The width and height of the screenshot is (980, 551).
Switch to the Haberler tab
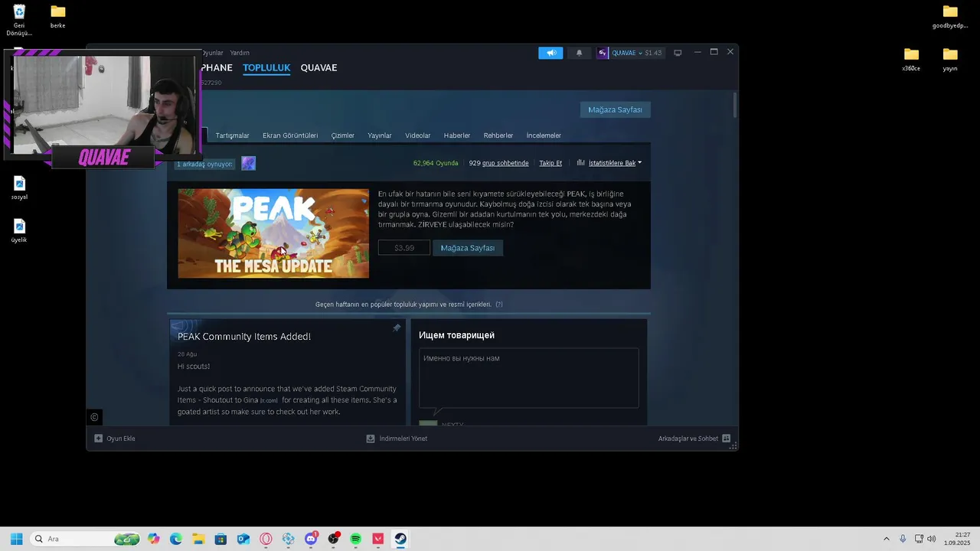coord(457,135)
